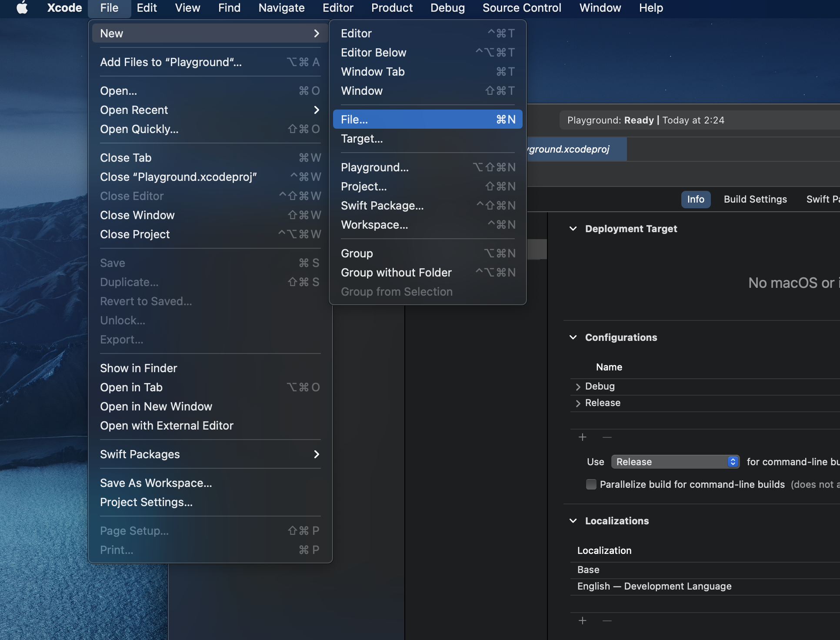Expand the Debug configuration row
This screenshot has height=640, width=840.
[x=578, y=387]
